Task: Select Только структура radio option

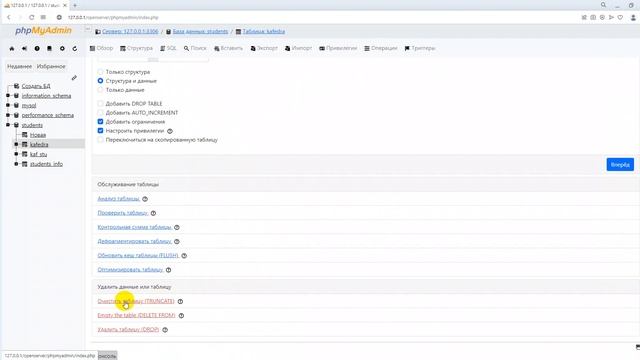Action: click(100, 72)
